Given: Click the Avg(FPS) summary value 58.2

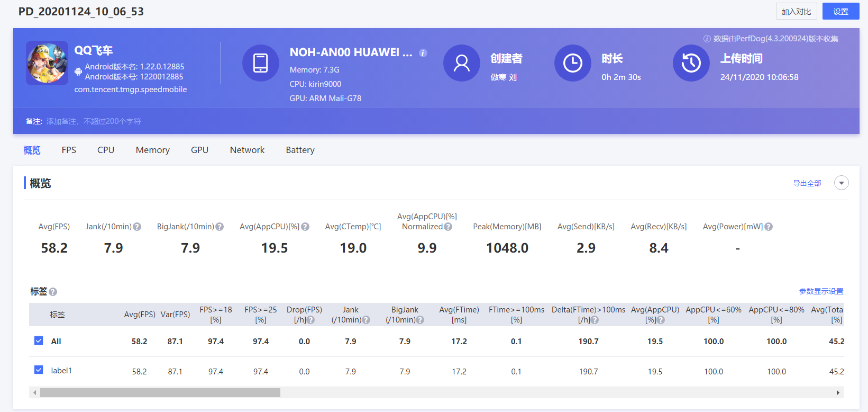Looking at the screenshot, I should tap(54, 248).
